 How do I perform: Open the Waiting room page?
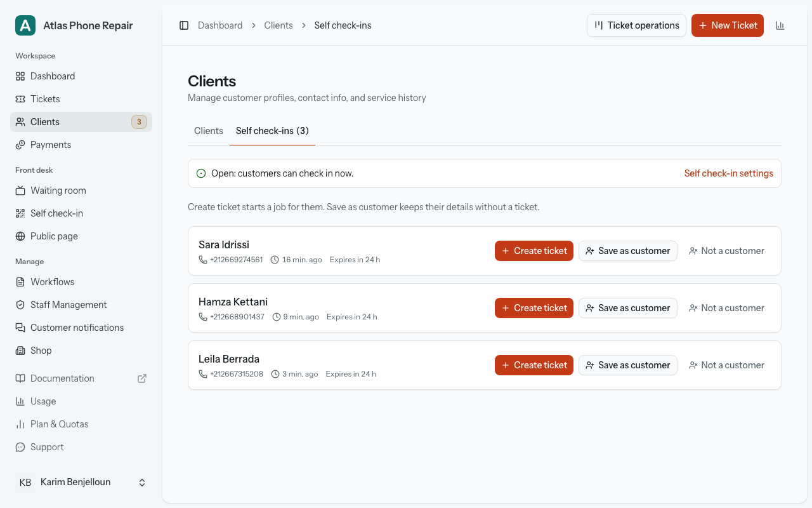click(81, 190)
